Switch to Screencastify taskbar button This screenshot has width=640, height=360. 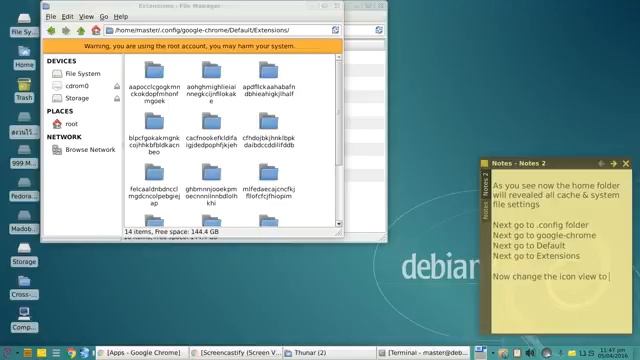click(236, 353)
